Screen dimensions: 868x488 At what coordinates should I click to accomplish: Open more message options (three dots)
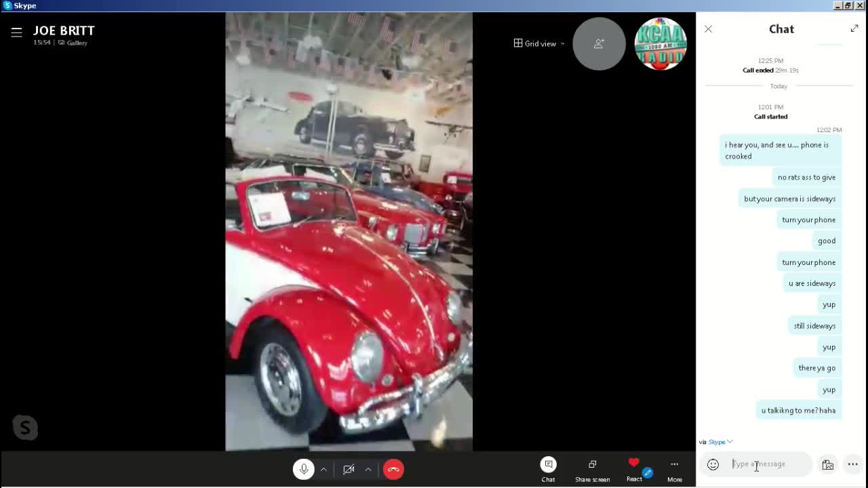852,464
